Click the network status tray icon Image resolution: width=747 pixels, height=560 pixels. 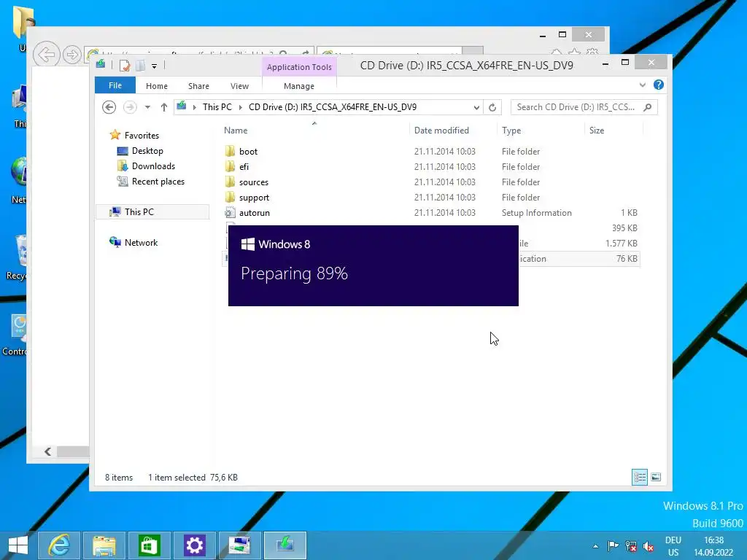[x=631, y=545]
